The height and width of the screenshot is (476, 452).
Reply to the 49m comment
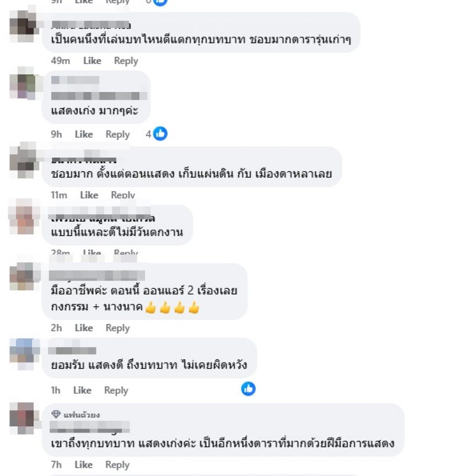pyautogui.click(x=126, y=61)
